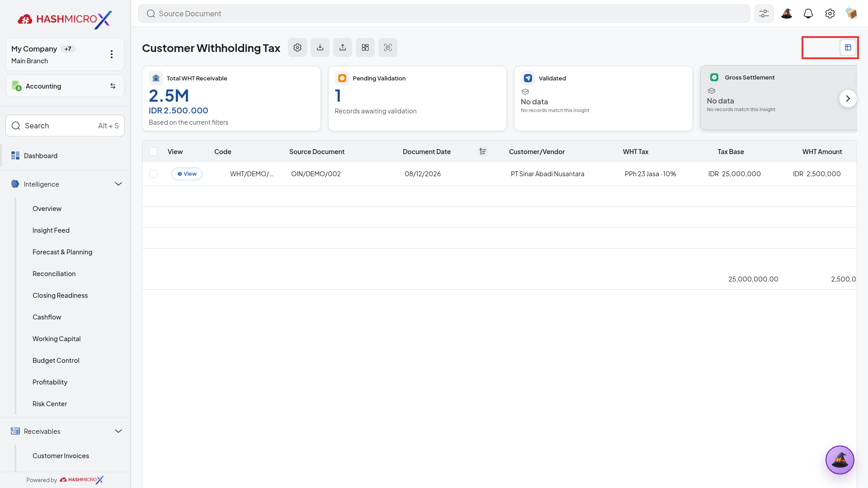Open Customer Invoices
Screen dimensions: 868x488
[x=61, y=456]
